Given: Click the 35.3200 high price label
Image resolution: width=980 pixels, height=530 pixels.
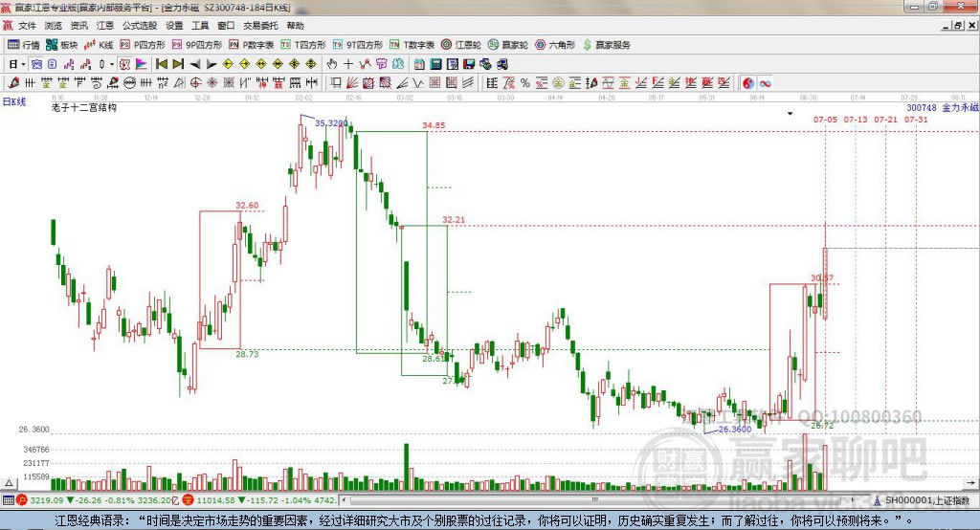Looking at the screenshot, I should point(331,123).
